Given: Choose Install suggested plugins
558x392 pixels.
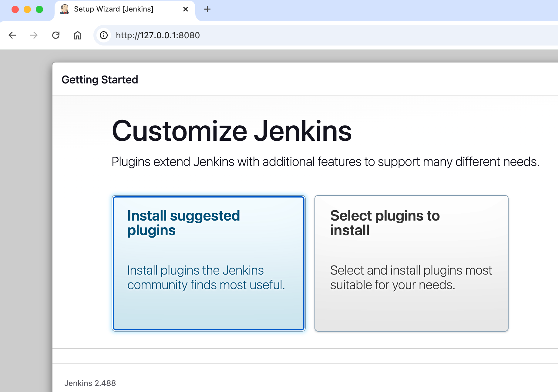Looking at the screenshot, I should 209,263.
